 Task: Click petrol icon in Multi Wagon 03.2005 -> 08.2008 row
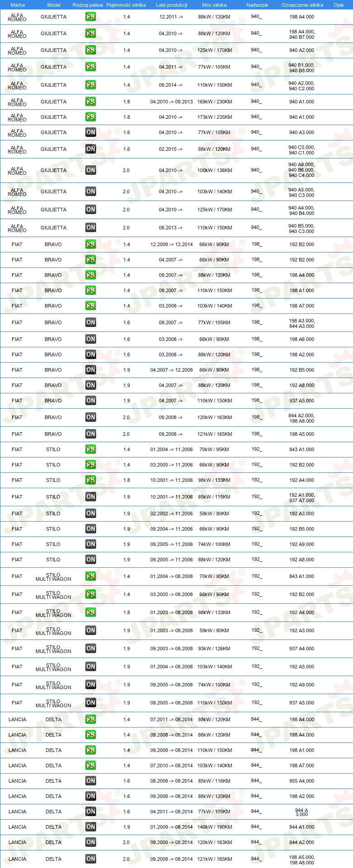[x=91, y=594]
